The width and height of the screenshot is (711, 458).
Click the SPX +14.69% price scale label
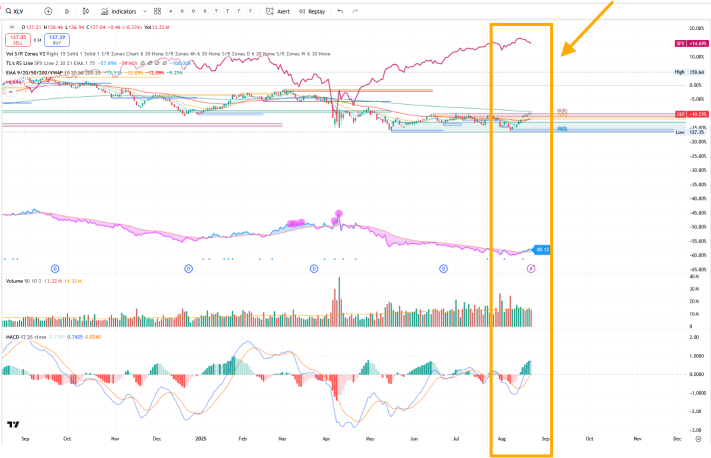click(x=692, y=44)
